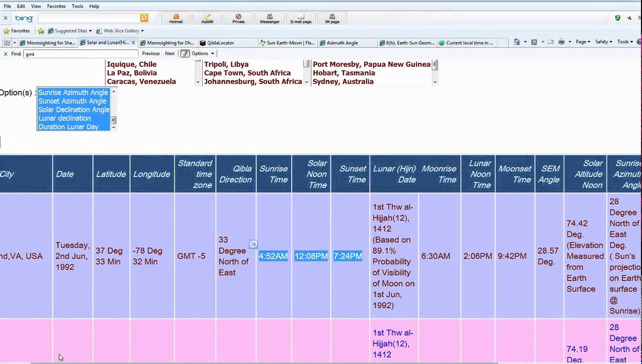Open the command bar Tools dropdown
The image size is (642, 364).
tap(625, 42)
